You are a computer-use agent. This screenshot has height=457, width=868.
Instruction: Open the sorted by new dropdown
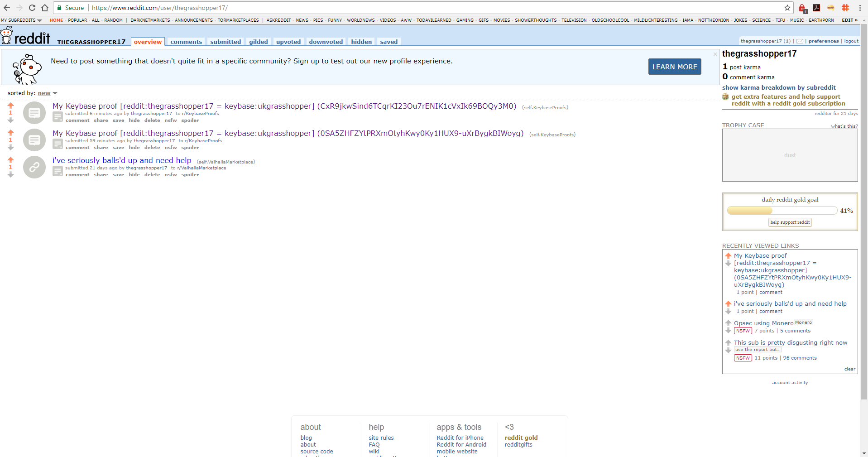48,93
